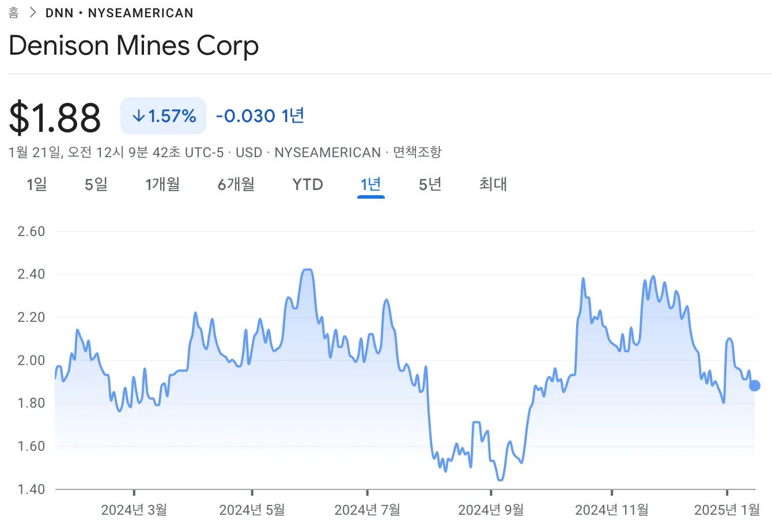Click the 2024년 3월 axis label

pyautogui.click(x=134, y=510)
